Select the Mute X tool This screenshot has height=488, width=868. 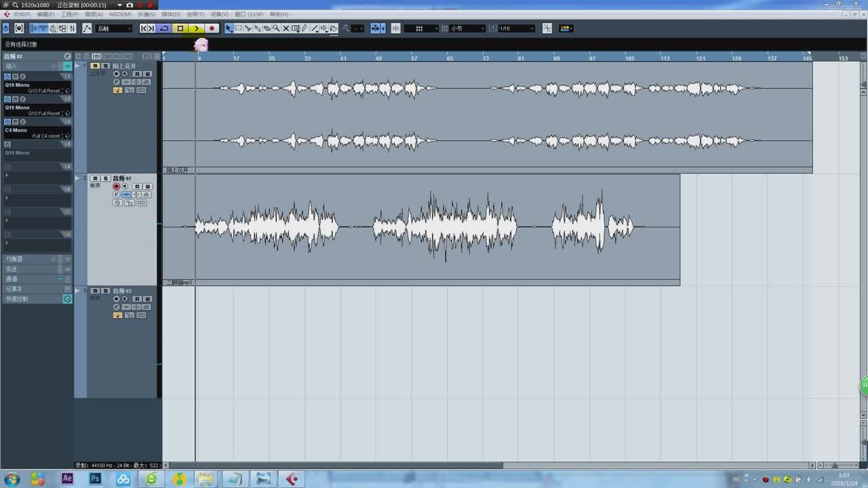(285, 28)
